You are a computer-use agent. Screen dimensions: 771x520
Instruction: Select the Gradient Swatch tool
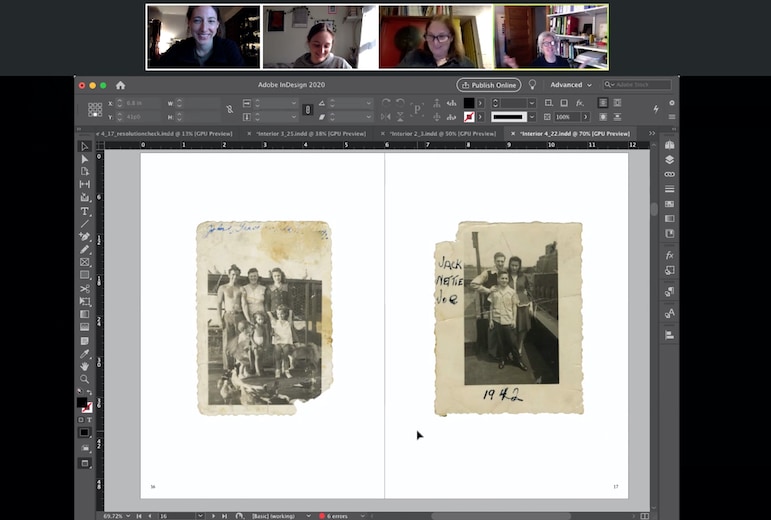84,314
